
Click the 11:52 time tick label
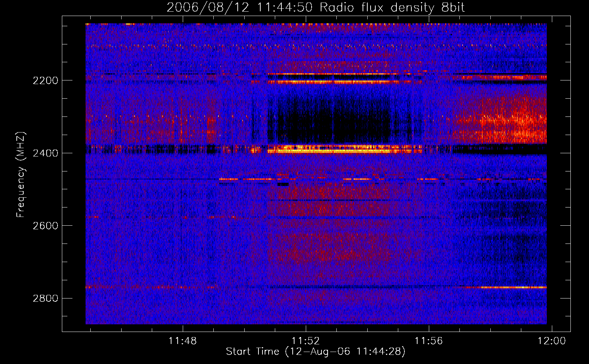[x=306, y=341]
